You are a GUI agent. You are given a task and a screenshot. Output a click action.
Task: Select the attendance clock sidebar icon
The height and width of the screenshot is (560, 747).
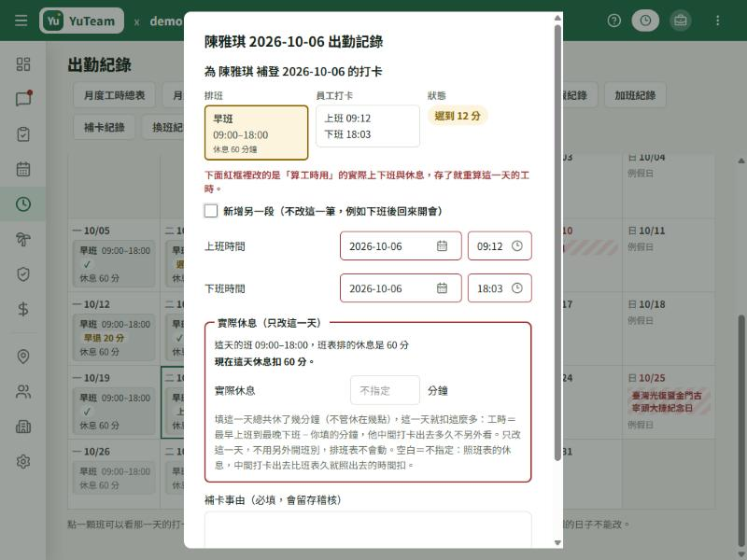click(x=22, y=204)
